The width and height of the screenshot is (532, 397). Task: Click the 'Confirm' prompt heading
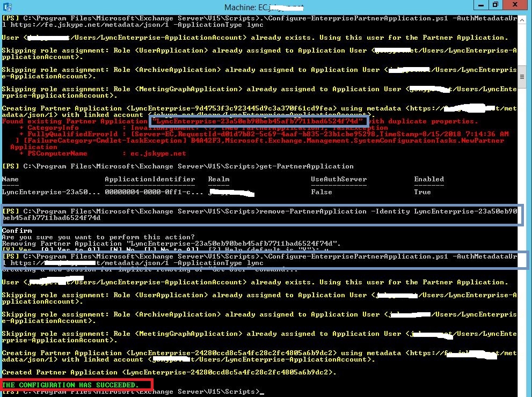pyautogui.click(x=17, y=231)
